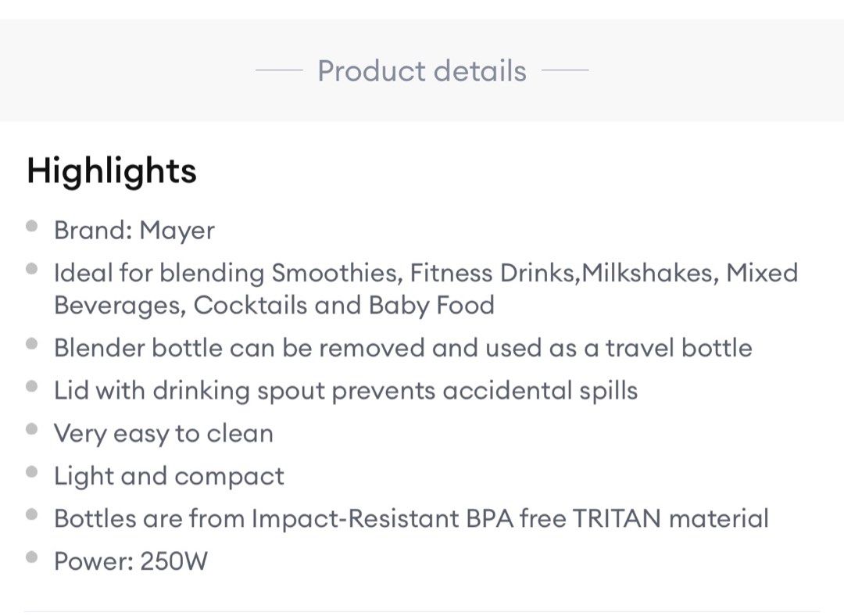Click the bullet beside Blender bottle line
This screenshot has width=844, height=616.
[x=32, y=344]
